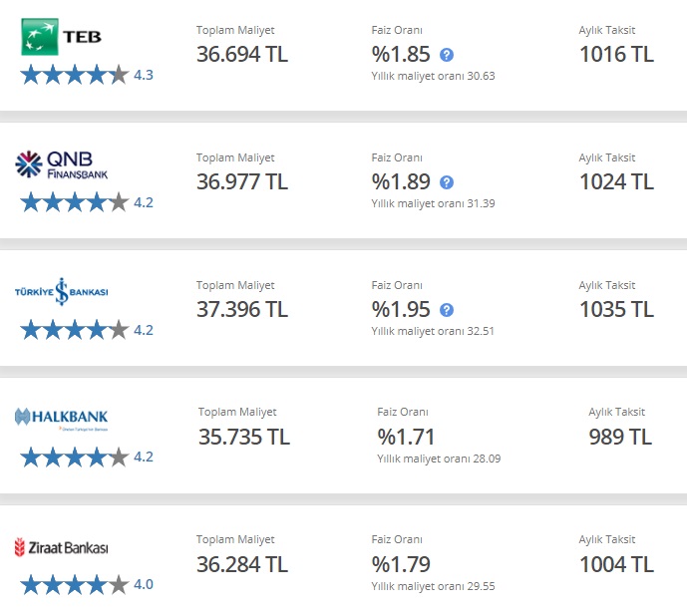Click QNB yearly cost rate 31.39 text
The width and height of the screenshot is (687, 616).
[x=434, y=203]
